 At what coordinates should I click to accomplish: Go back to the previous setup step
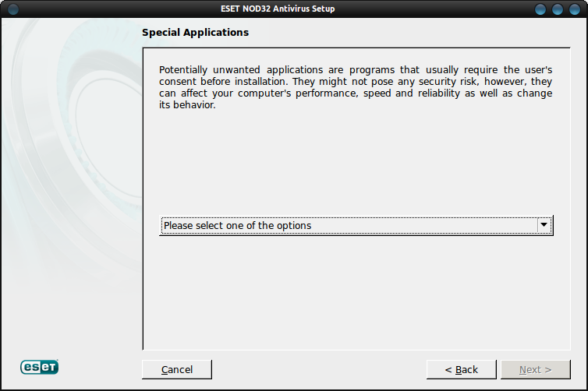coord(461,370)
